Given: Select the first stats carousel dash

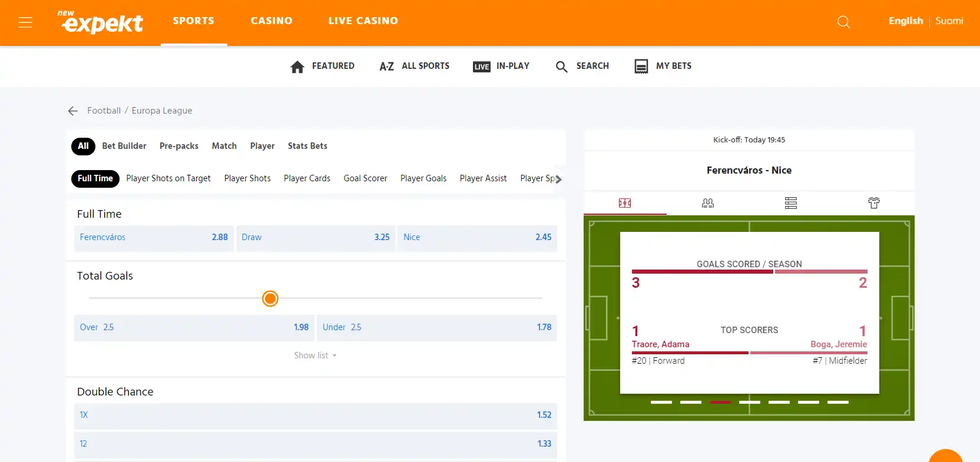Looking at the screenshot, I should (x=661, y=402).
